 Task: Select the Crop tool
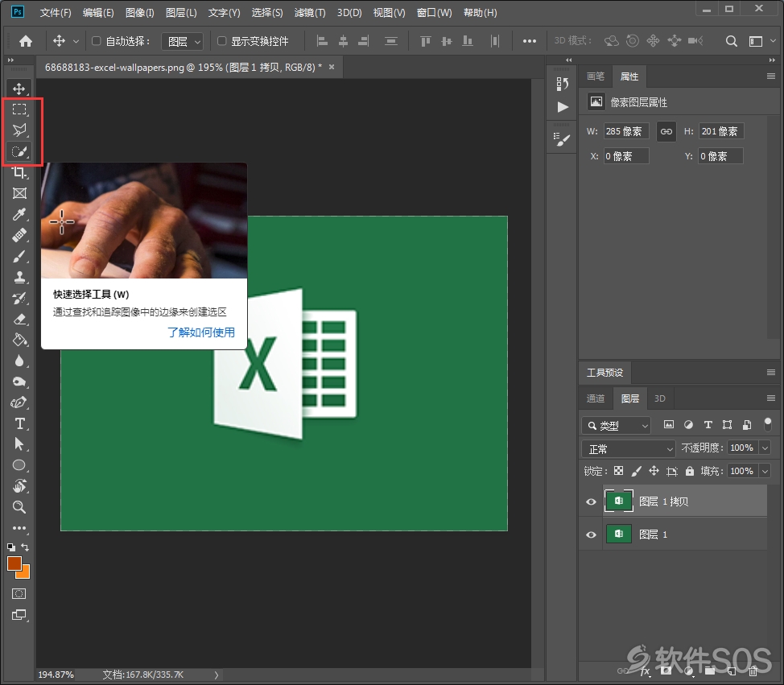(x=19, y=172)
